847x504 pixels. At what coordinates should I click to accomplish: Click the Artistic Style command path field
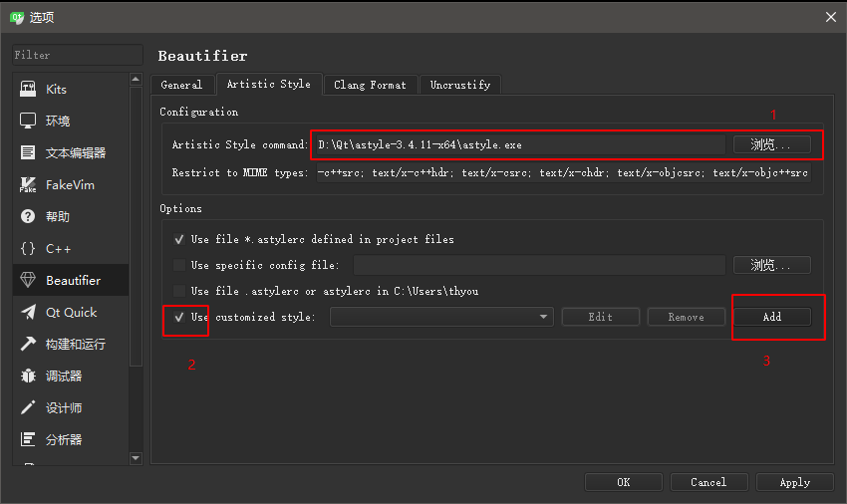point(518,144)
